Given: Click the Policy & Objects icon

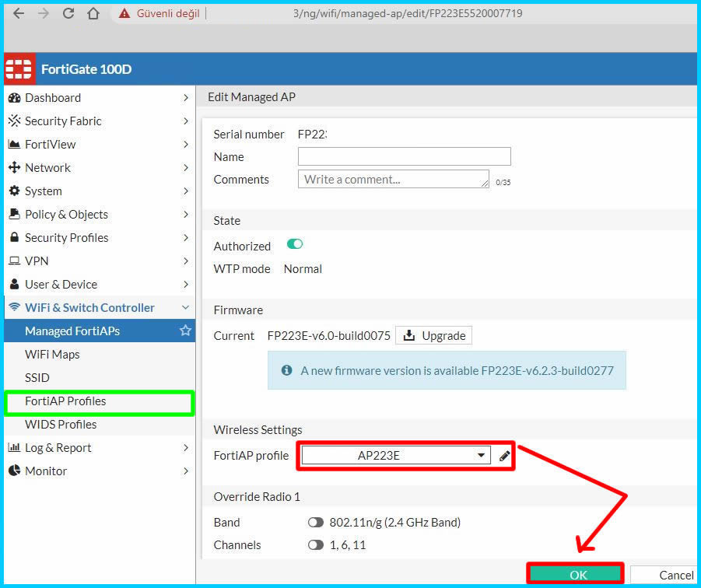Looking at the screenshot, I should point(14,214).
